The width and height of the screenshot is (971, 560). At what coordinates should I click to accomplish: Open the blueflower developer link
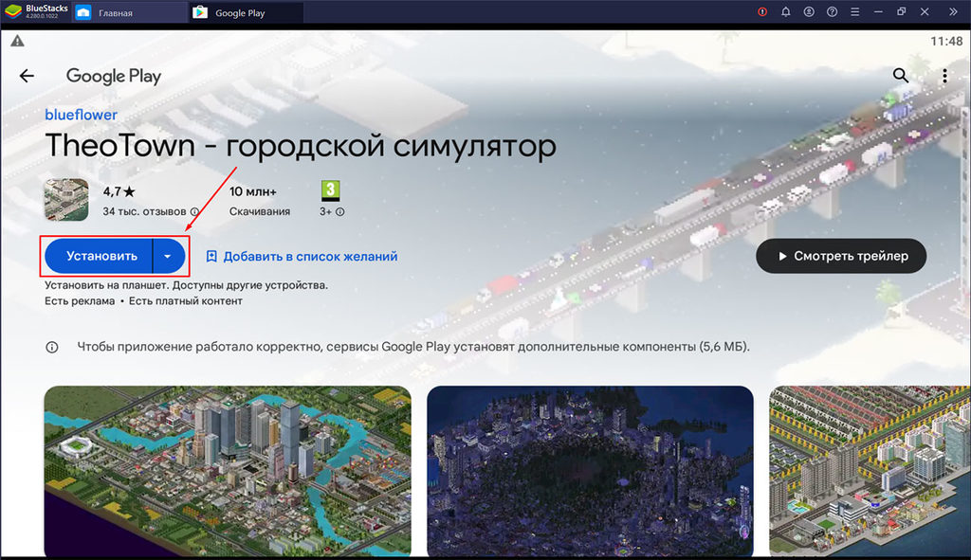tap(81, 115)
